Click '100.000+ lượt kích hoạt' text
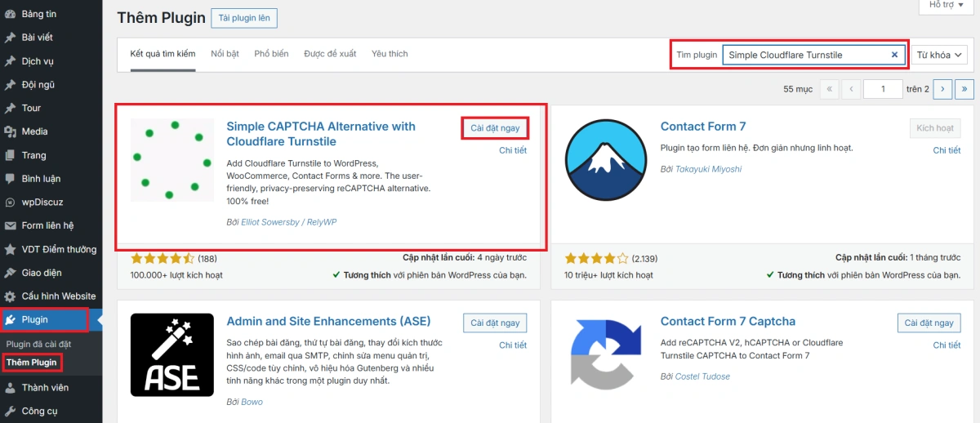This screenshot has width=980, height=423. point(176,275)
